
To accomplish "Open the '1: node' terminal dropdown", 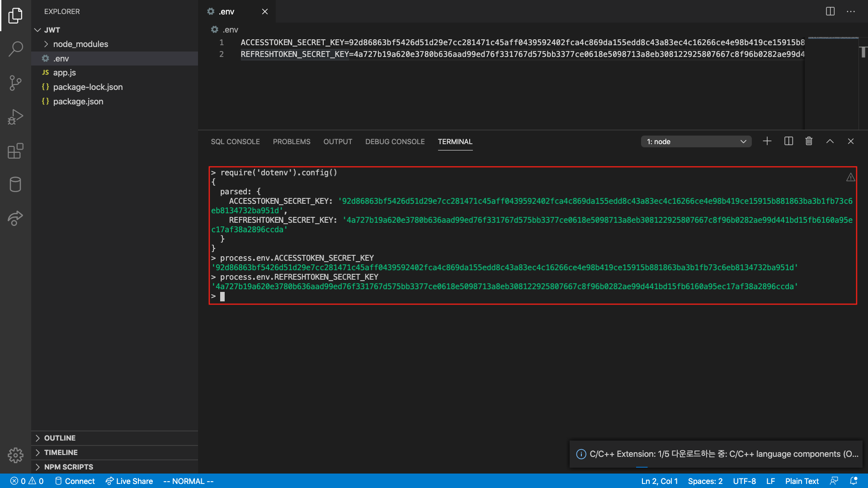I will pos(696,141).
